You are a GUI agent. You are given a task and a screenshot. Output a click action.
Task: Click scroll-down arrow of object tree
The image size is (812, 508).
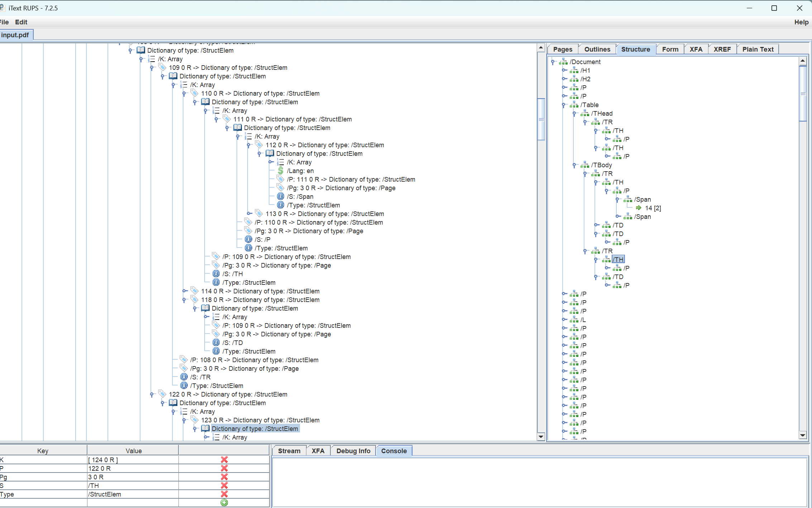[x=541, y=436]
